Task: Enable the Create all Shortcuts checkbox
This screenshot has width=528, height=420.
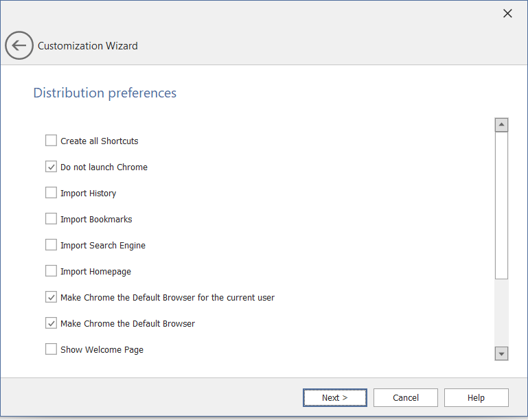Action: pyautogui.click(x=51, y=141)
